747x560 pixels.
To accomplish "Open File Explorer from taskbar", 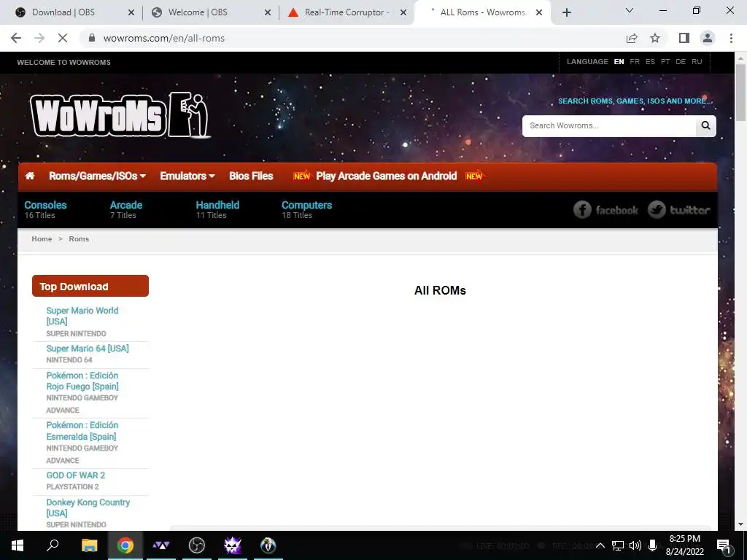I will click(89, 545).
